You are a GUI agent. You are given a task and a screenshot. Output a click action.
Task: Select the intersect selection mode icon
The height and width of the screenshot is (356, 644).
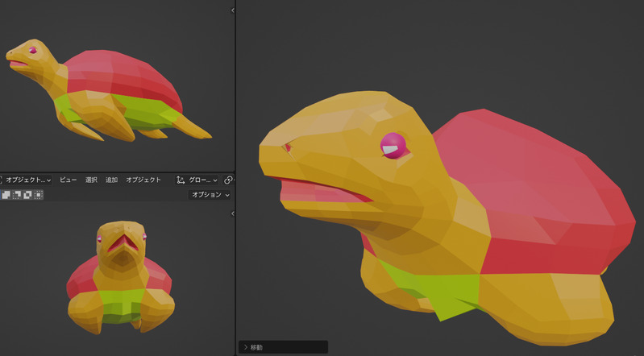tap(38, 195)
